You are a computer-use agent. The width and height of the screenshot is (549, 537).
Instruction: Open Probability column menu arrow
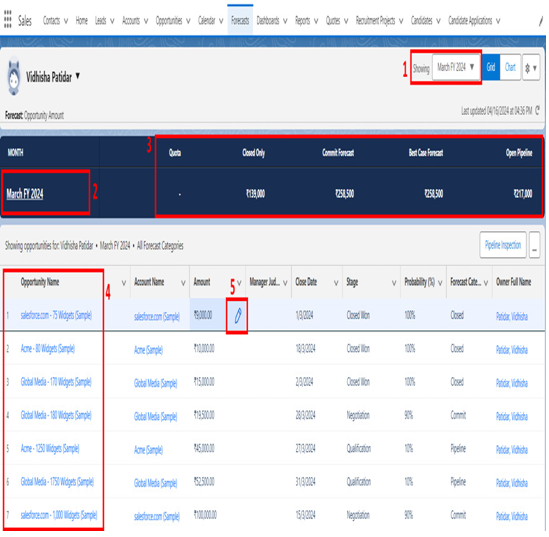tap(440, 283)
